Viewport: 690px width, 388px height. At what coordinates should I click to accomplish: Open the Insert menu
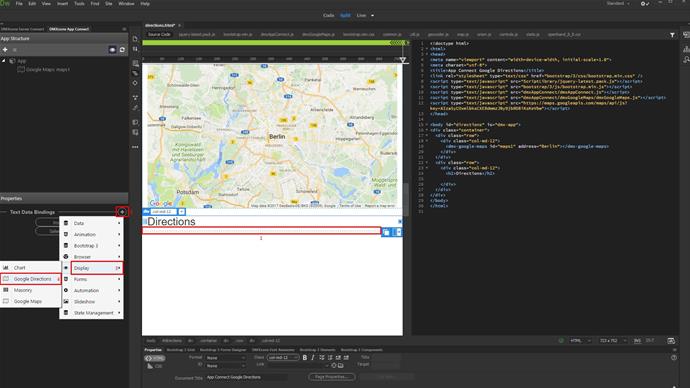pyautogui.click(x=62, y=4)
